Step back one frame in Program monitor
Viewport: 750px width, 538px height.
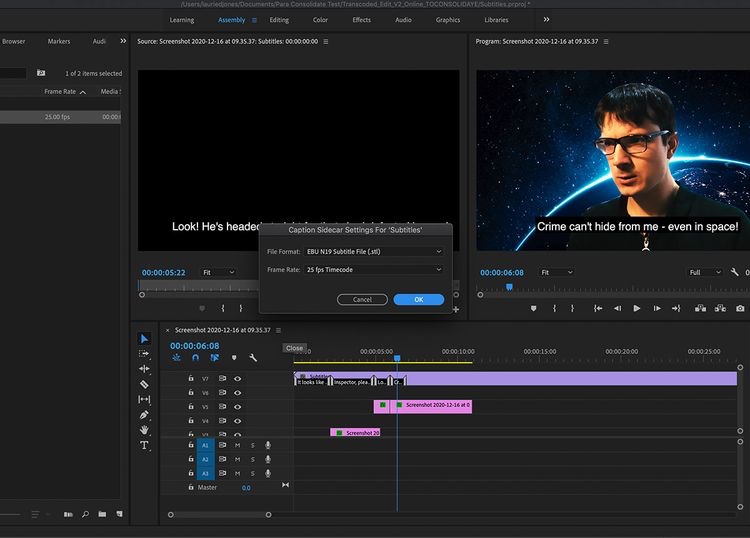pos(618,308)
